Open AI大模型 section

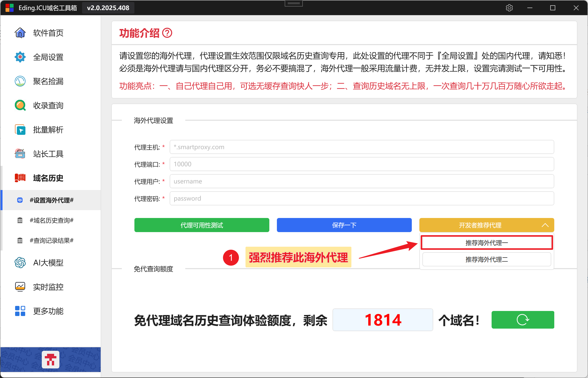click(51, 263)
